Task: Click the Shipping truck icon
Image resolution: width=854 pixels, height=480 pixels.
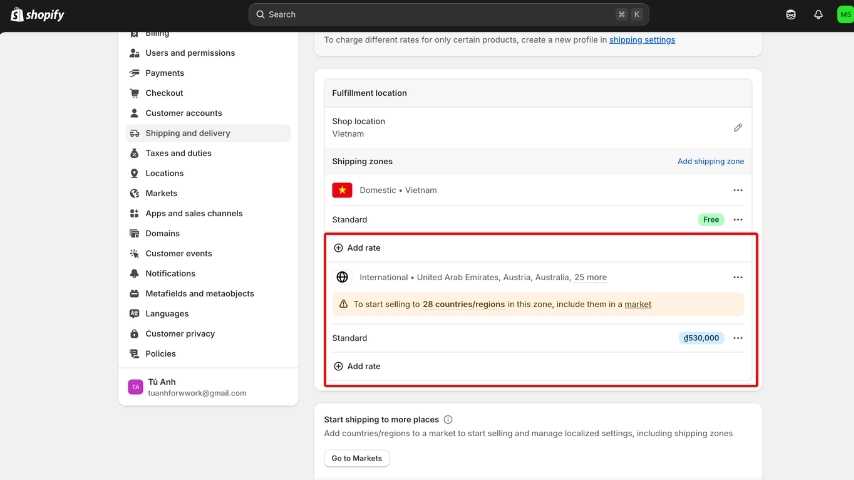Action: point(135,133)
